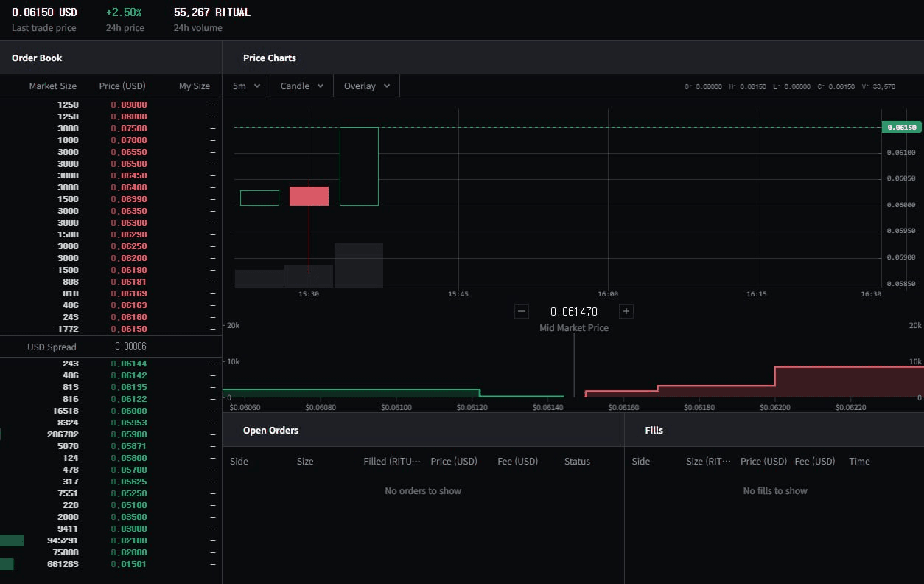Screen dimensions: 924x584
Task: Choose the 0.06000 bid price
Action: 129,411
